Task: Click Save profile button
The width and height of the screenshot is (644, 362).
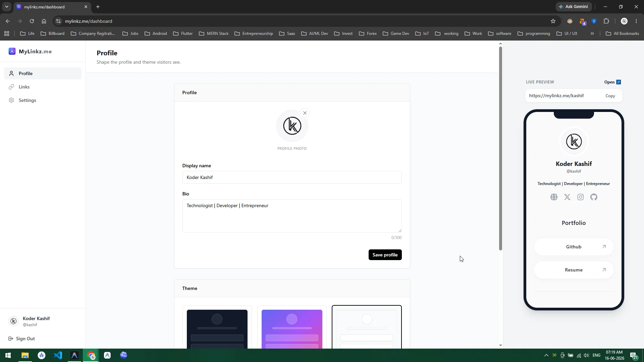Action: pyautogui.click(x=385, y=255)
